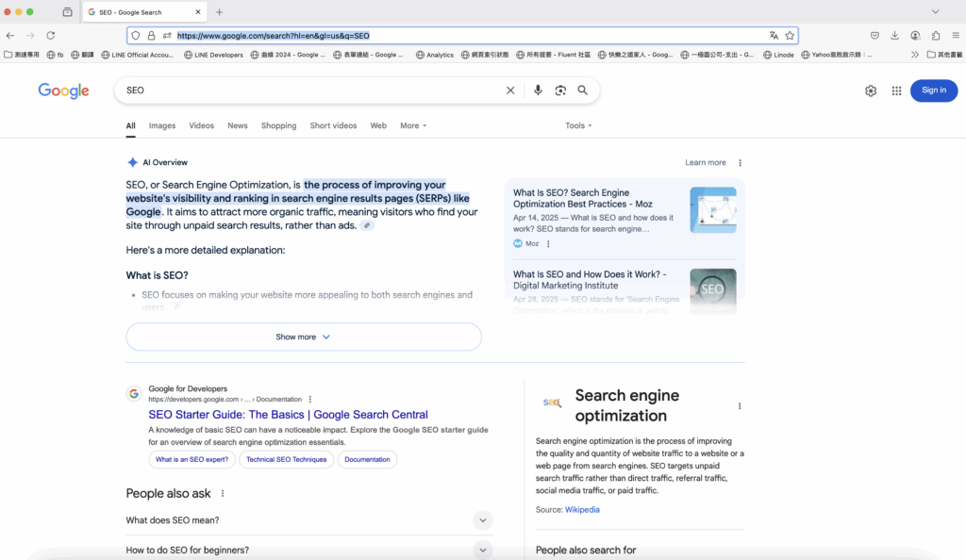966x560 pixels.
Task: Show the bookmarks overflow chevron
Action: (x=915, y=55)
